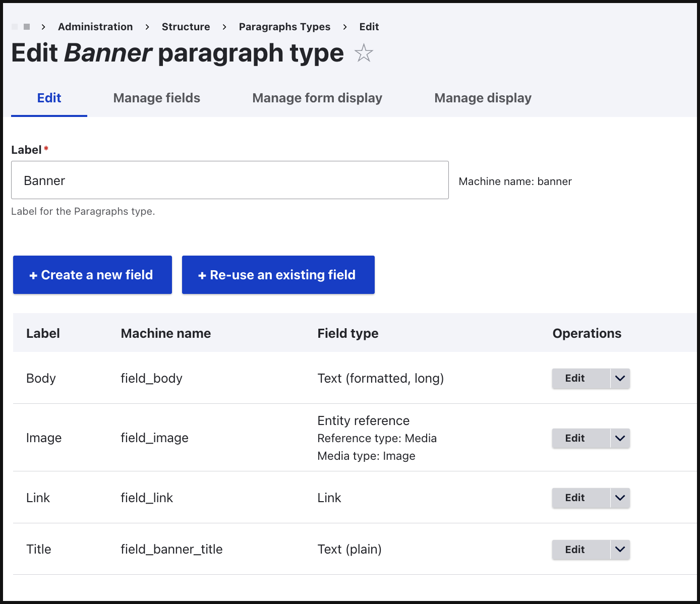Screen dimensions: 700x604
Task: Navigate to Paragraphs Types breadcrumb
Action: pyautogui.click(x=284, y=27)
